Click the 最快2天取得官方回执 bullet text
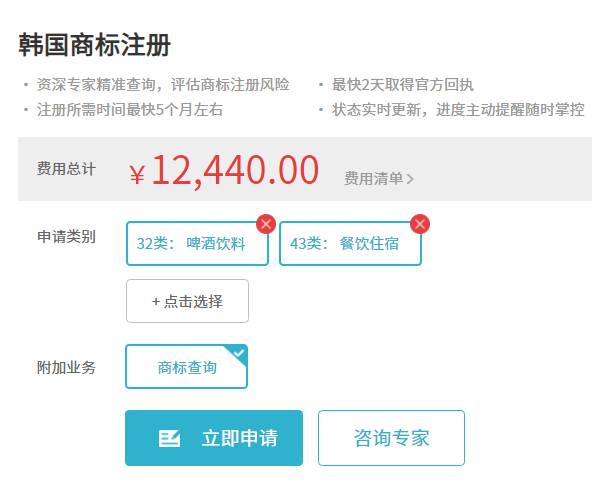The width and height of the screenshot is (592, 485). pos(402,85)
